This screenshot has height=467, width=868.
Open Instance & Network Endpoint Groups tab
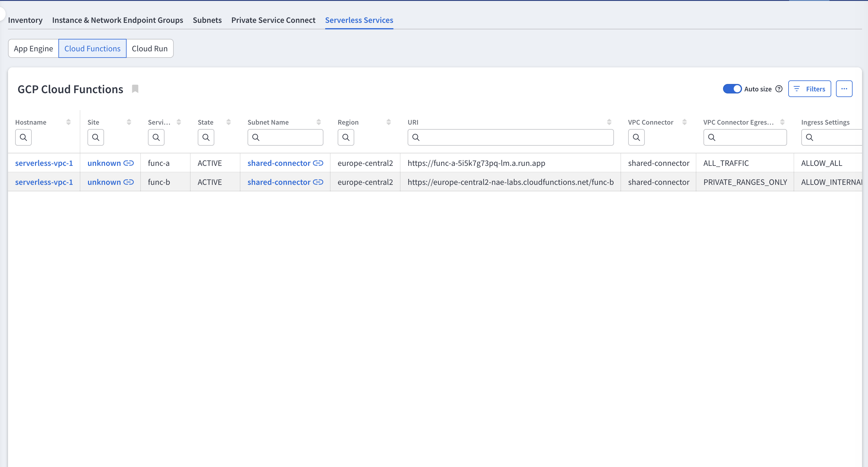click(x=118, y=20)
